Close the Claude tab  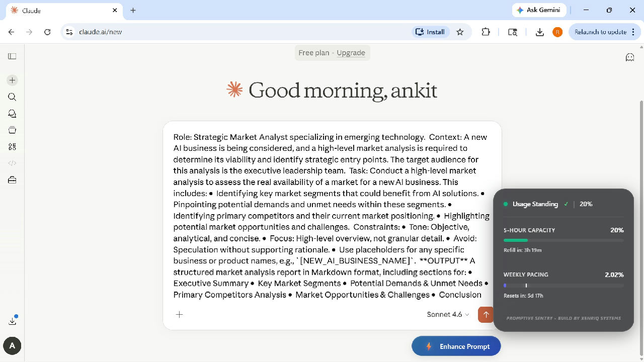click(x=115, y=10)
